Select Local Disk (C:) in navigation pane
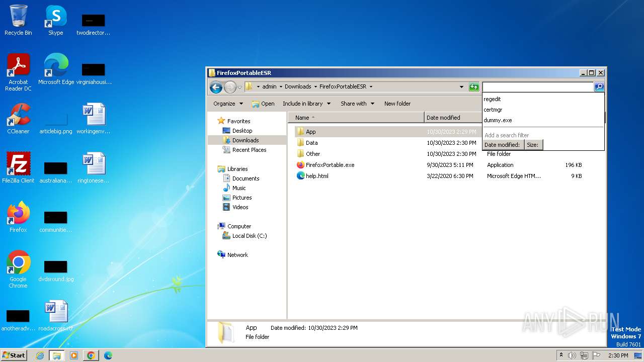This screenshot has height=362, width=644. click(249, 236)
